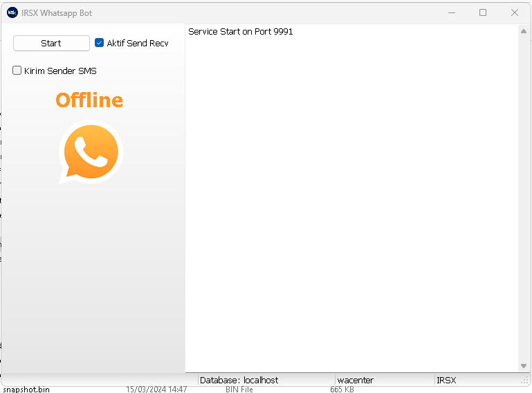Click the 'Database: localhost' status bar entry

pyautogui.click(x=239, y=380)
